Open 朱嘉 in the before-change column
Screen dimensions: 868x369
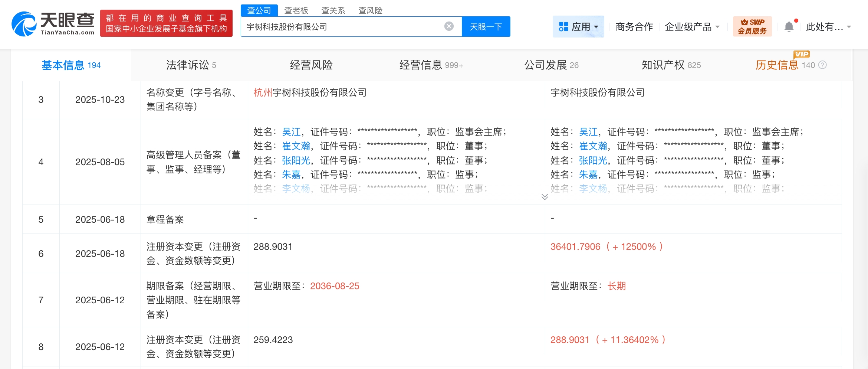(x=291, y=174)
